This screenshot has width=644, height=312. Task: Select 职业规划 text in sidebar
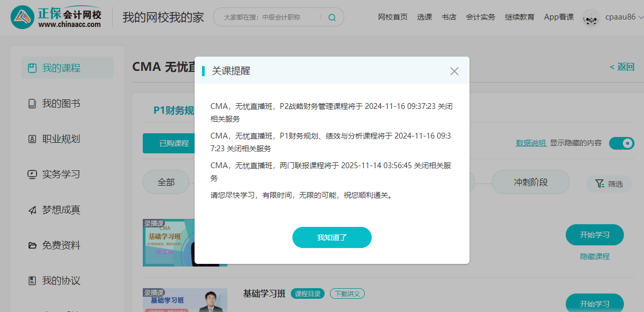61,139
